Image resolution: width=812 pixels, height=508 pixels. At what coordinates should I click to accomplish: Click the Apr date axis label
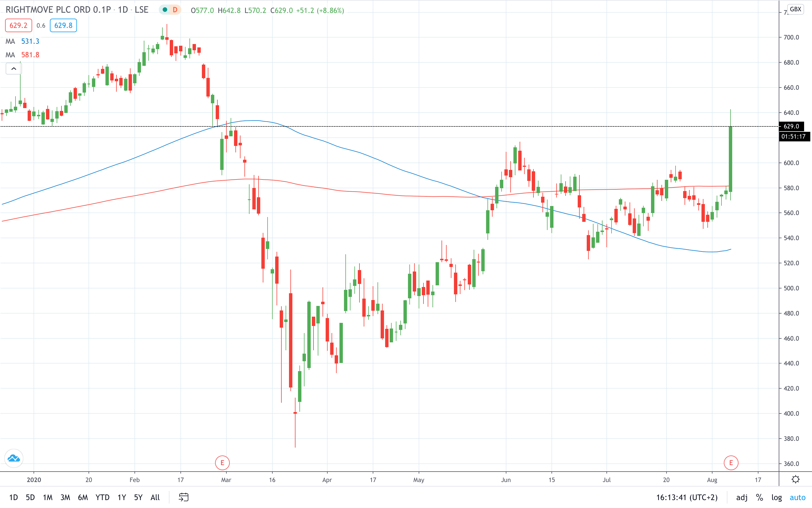pos(327,480)
